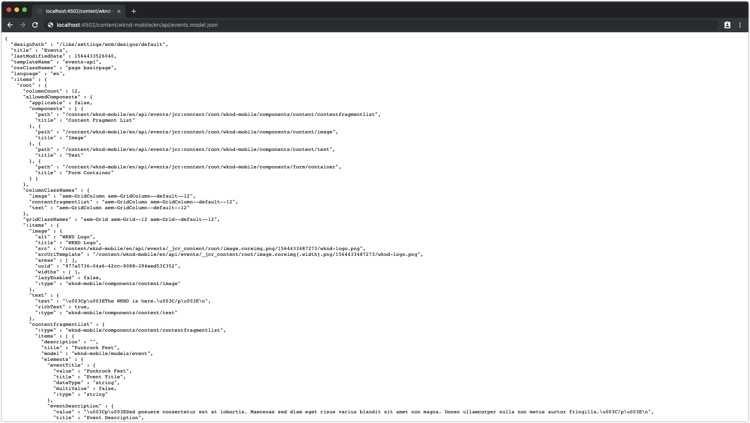The height and width of the screenshot is (423, 750).
Task: Go back to the previous page
Action: [x=10, y=25]
